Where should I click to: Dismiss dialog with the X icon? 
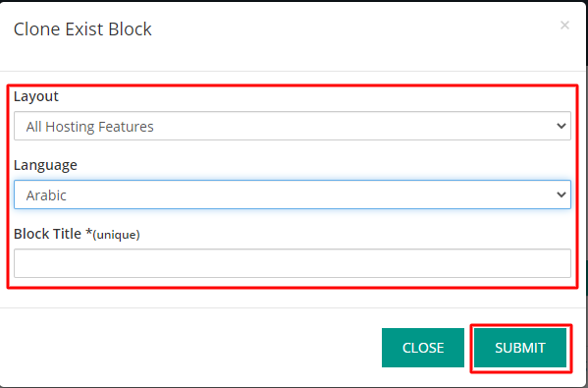pos(564,26)
